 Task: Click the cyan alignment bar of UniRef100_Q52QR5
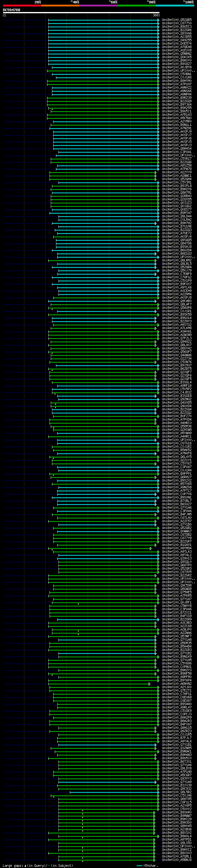(x=104, y=20)
